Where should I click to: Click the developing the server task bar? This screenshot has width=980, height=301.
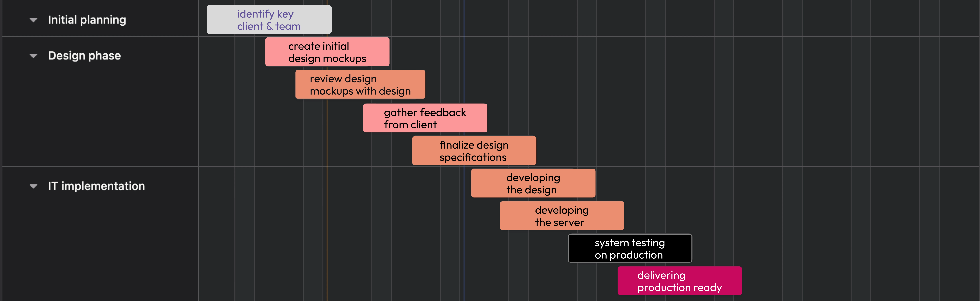point(562,216)
